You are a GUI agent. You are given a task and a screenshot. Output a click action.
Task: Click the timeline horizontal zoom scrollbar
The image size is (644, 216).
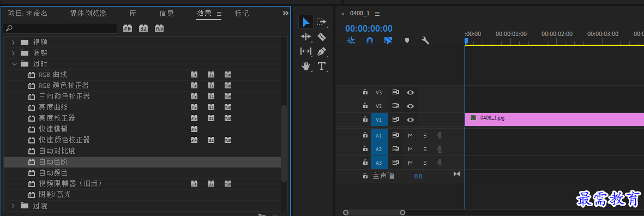[x=374, y=212]
